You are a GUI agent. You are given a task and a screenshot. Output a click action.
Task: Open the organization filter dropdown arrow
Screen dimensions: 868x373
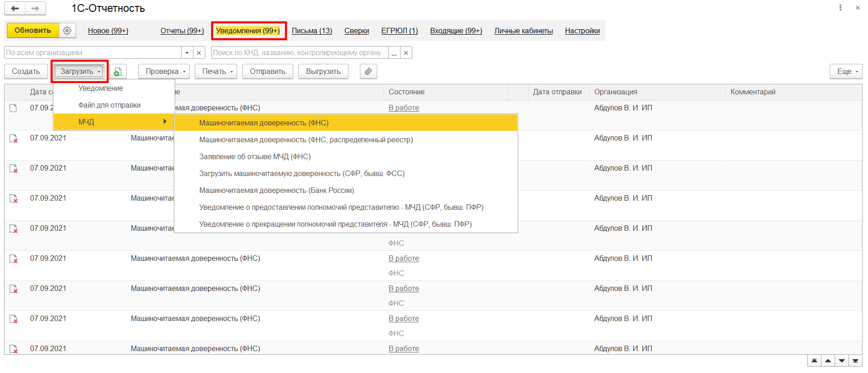[x=187, y=53]
